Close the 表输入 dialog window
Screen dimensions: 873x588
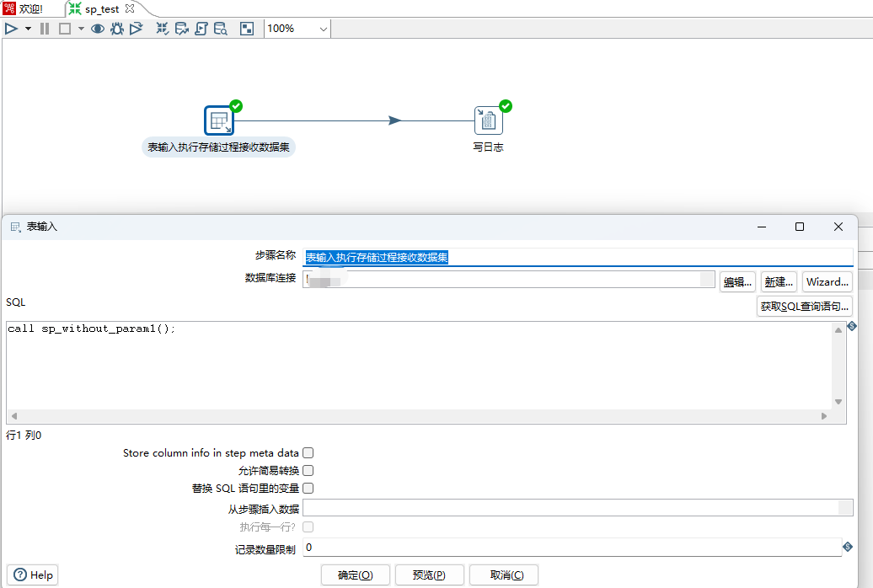(838, 227)
